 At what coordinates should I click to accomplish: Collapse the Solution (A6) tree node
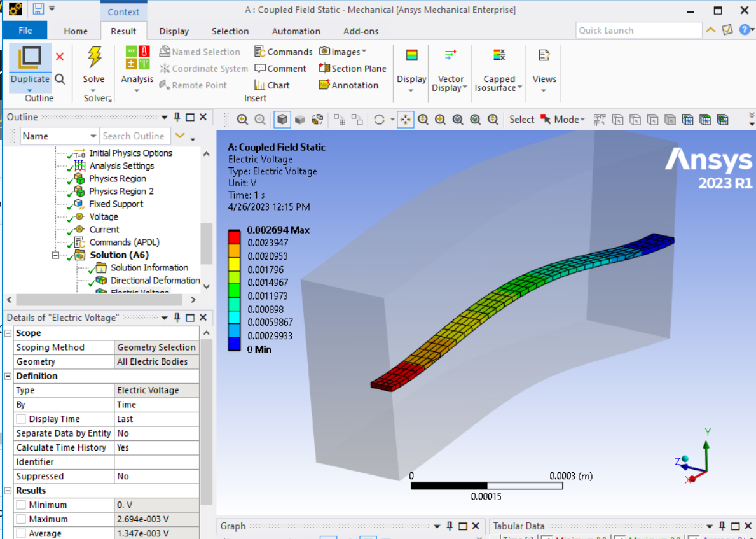tap(55, 255)
